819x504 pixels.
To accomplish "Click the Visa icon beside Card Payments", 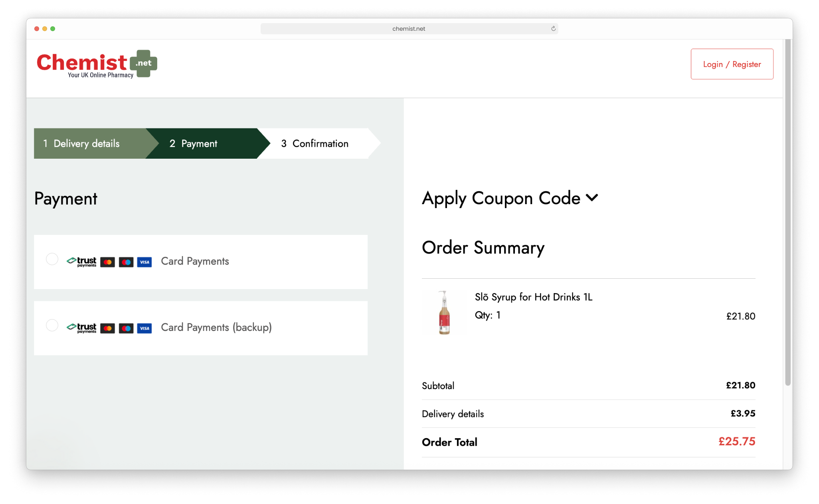I will tap(144, 262).
